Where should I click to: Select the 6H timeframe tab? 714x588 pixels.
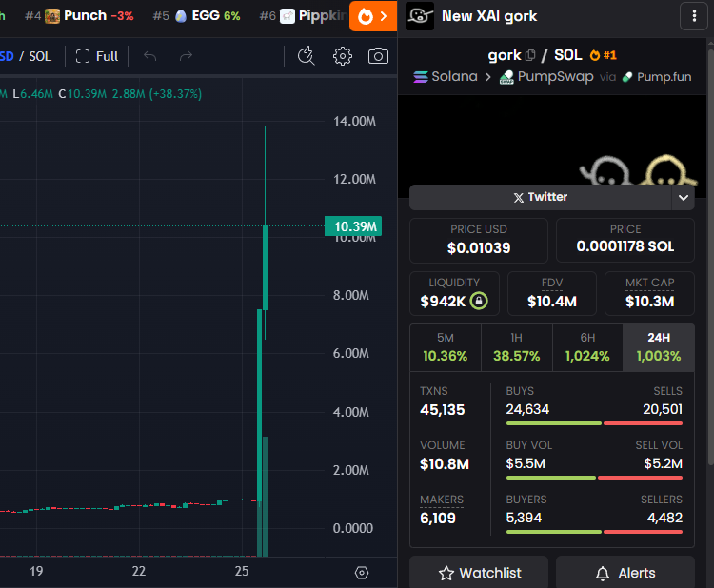tap(587, 347)
